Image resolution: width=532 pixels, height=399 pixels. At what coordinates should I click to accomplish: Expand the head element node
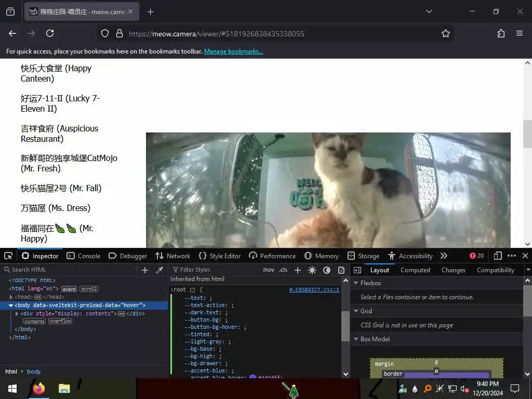[x=11, y=297]
